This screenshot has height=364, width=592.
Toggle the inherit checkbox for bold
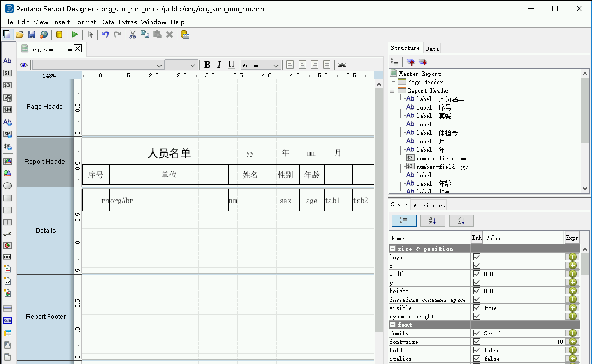click(x=477, y=350)
